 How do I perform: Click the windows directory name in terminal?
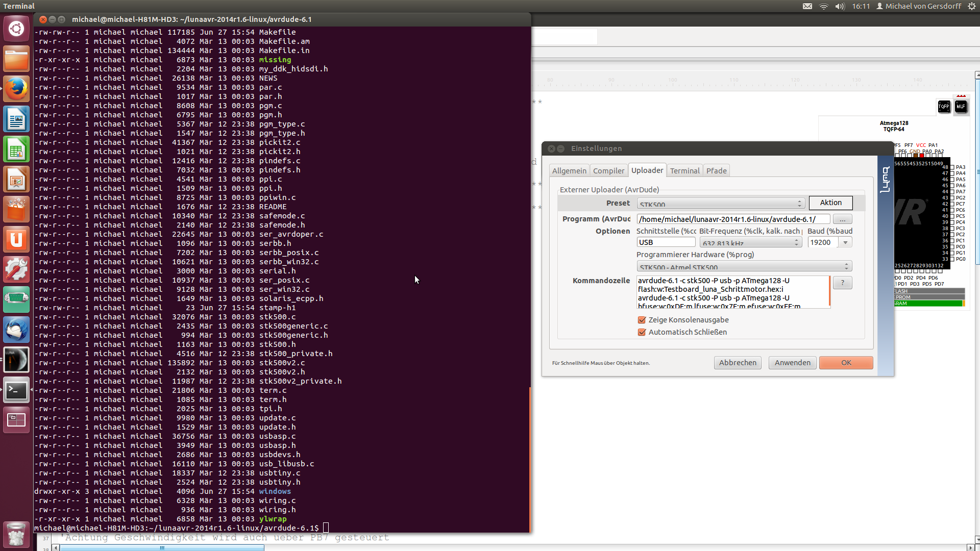click(275, 491)
